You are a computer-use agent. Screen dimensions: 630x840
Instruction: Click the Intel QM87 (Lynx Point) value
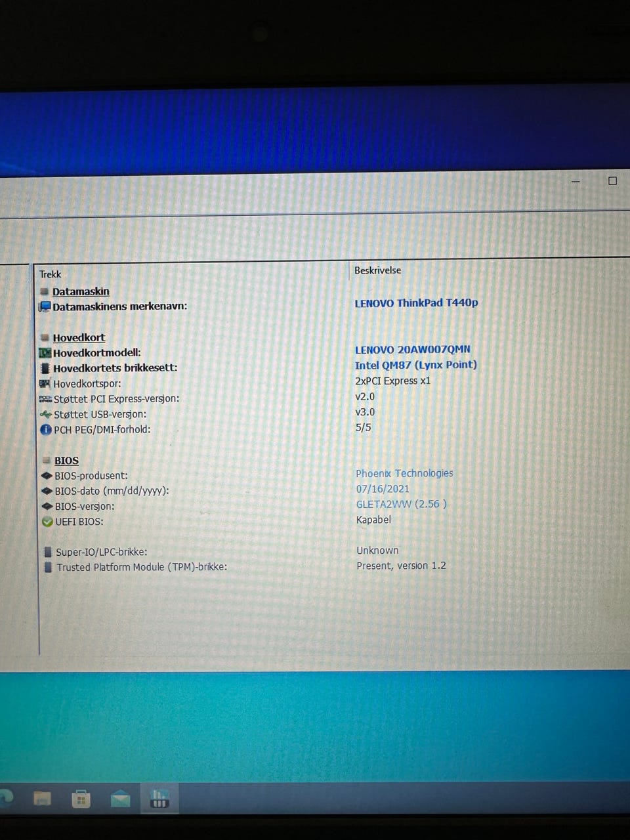[416, 365]
